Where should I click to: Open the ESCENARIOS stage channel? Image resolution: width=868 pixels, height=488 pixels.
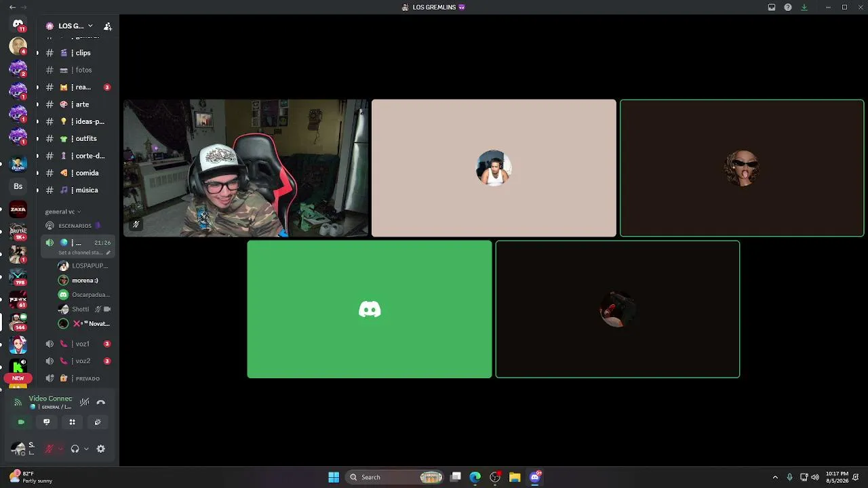tap(76, 226)
